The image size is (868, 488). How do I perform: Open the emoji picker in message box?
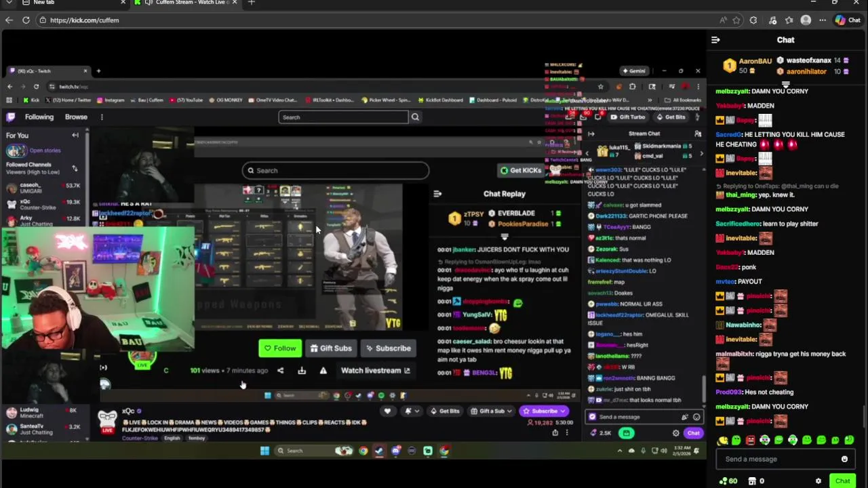click(x=844, y=459)
